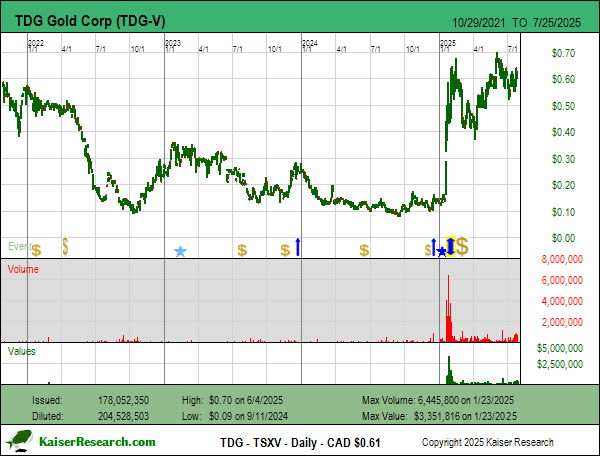Select the dollar event marker near July 2023
600x456 pixels.
242,250
